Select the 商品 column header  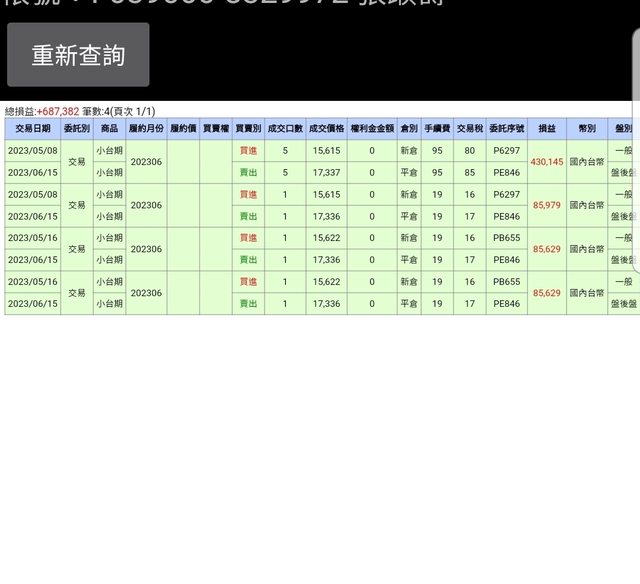109,129
